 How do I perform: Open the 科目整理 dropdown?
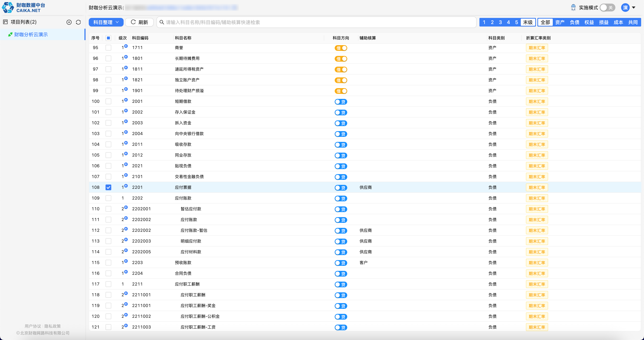point(106,22)
